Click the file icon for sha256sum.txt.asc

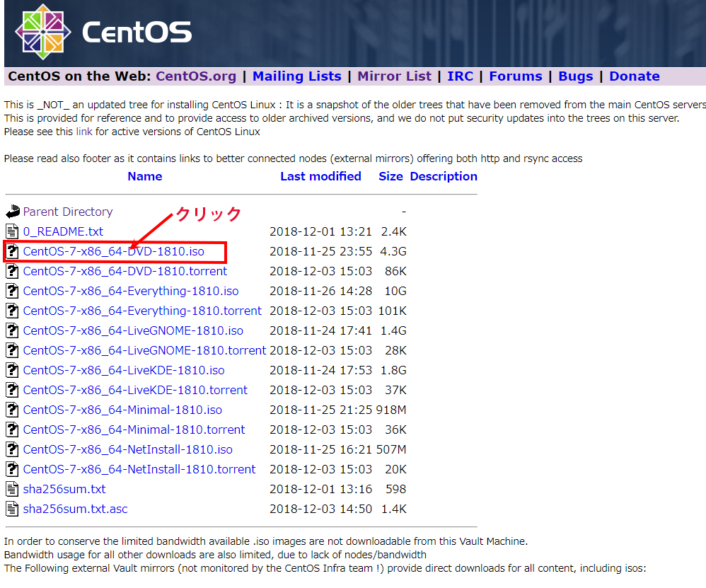click(x=12, y=509)
